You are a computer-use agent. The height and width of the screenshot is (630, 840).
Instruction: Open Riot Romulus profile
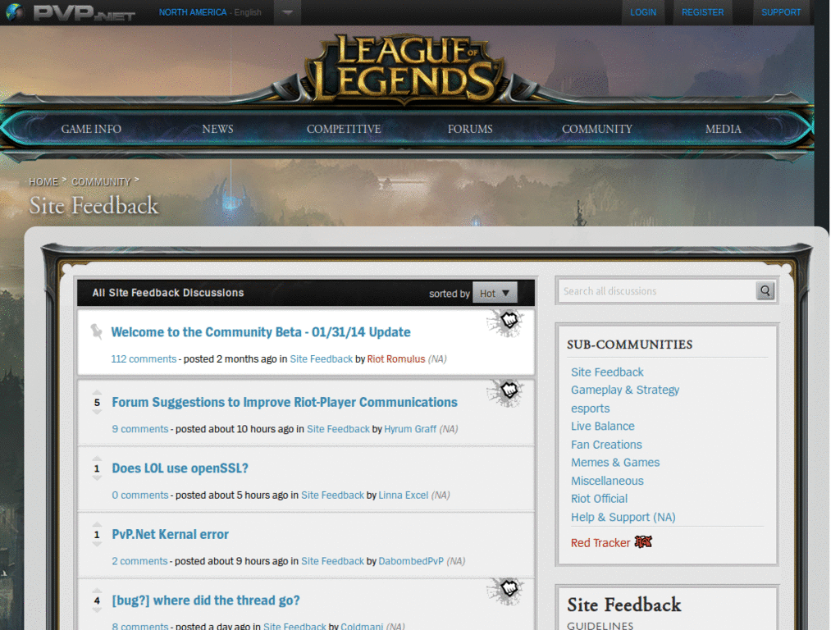[x=396, y=359]
